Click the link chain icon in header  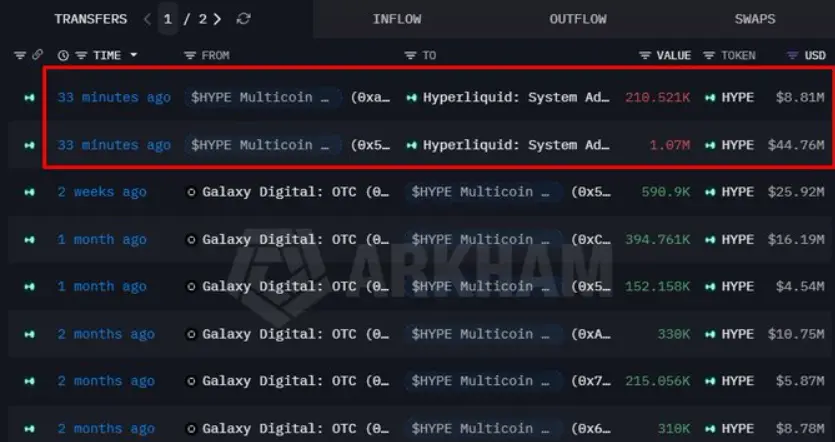point(37,54)
